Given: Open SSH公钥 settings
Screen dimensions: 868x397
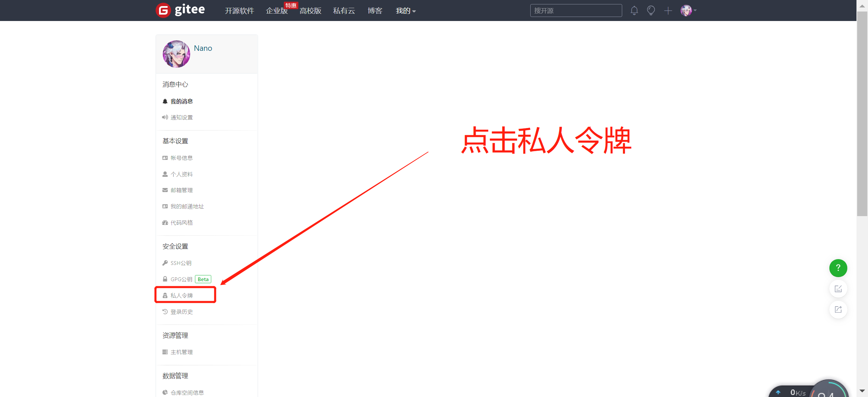Looking at the screenshot, I should click(181, 263).
